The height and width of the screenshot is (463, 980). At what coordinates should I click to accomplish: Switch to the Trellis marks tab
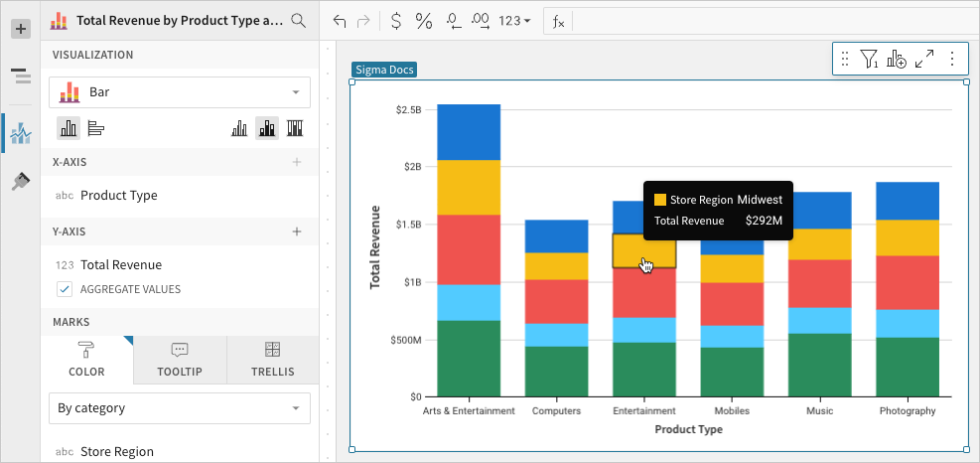pyautogui.click(x=272, y=360)
